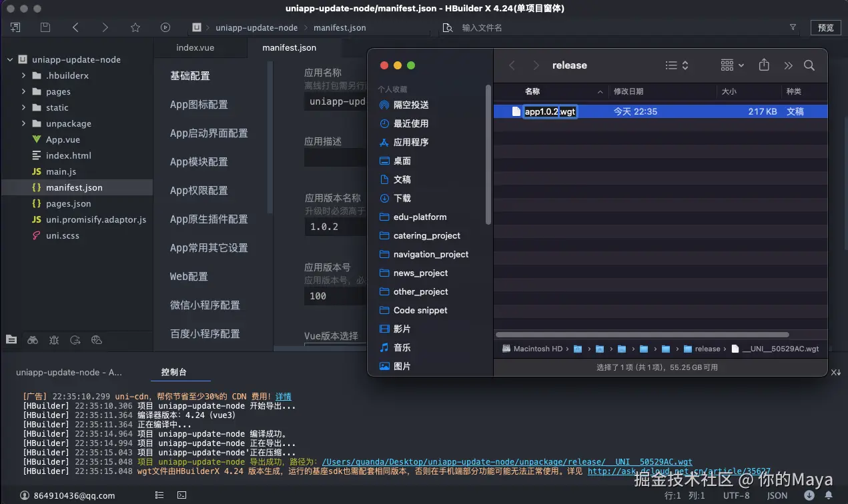
Task: Open App权限配置 in manifest sidebar
Action: pyautogui.click(x=199, y=190)
